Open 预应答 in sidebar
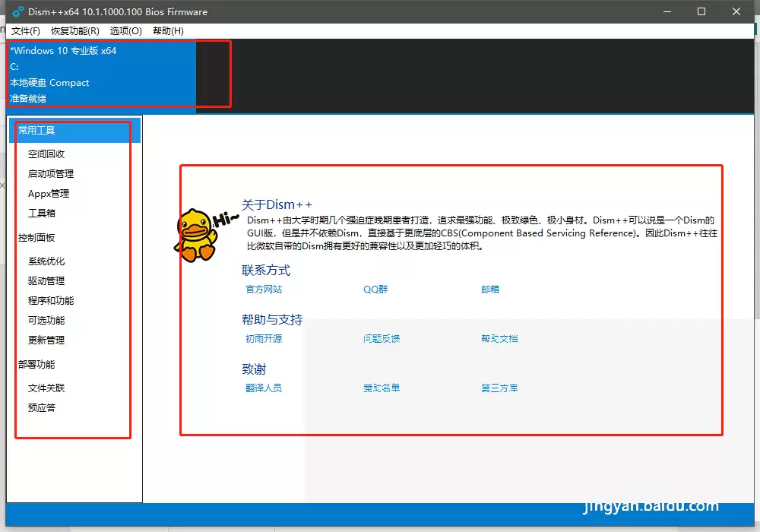Image resolution: width=760 pixels, height=532 pixels. (x=42, y=408)
